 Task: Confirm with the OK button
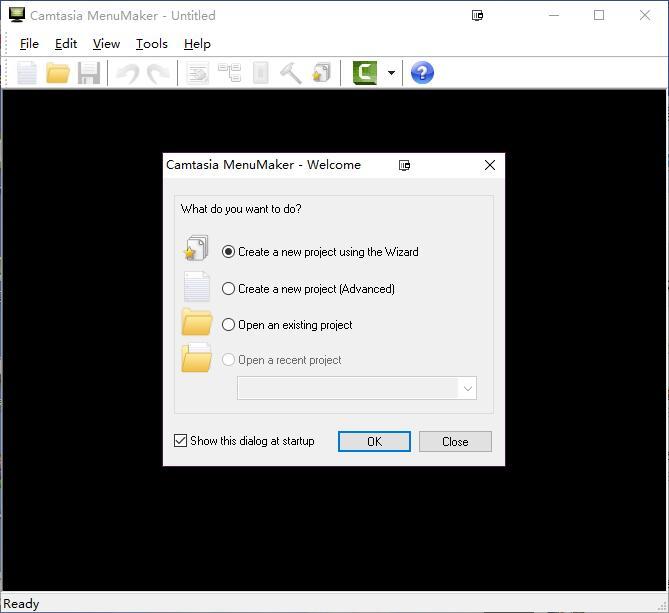[x=374, y=442]
